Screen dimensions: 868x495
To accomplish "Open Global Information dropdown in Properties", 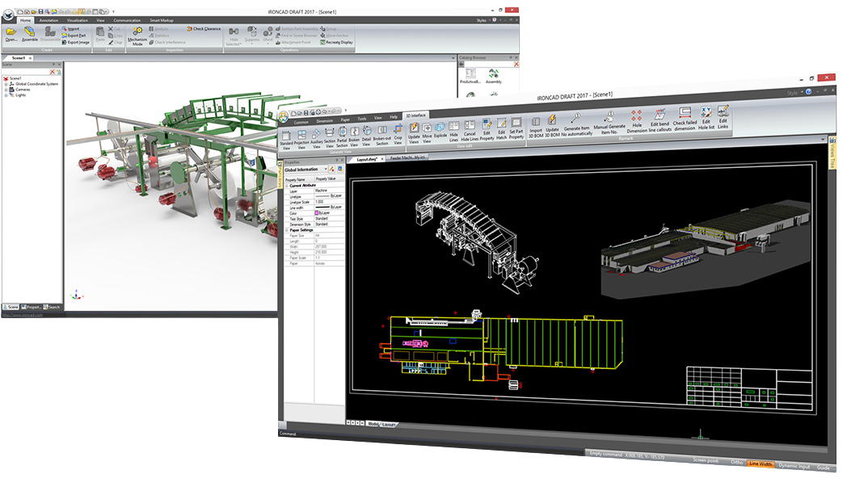I will click(x=326, y=169).
